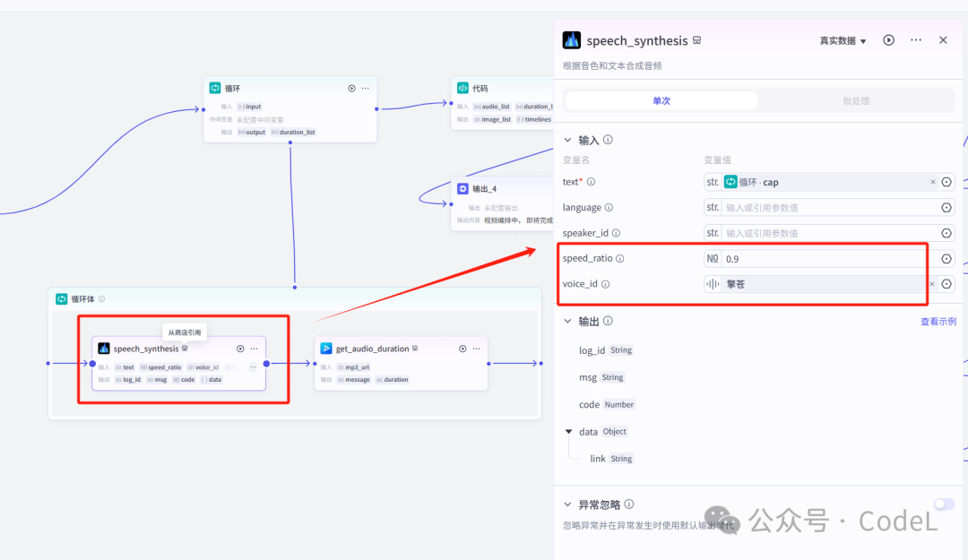Screen dimensions: 968x560
Task: Run the get_audio_duration node
Action: coord(462,349)
